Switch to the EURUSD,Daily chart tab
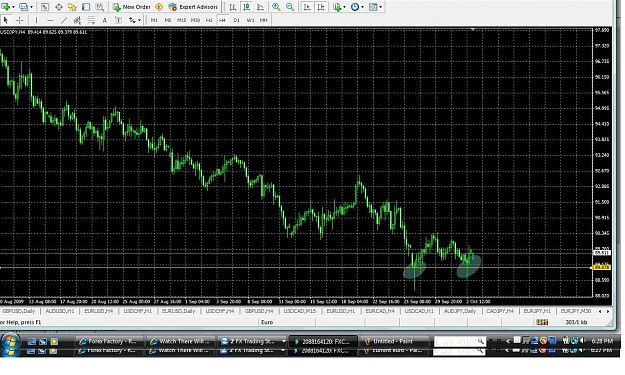The width and height of the screenshot is (625, 375). click(178, 311)
